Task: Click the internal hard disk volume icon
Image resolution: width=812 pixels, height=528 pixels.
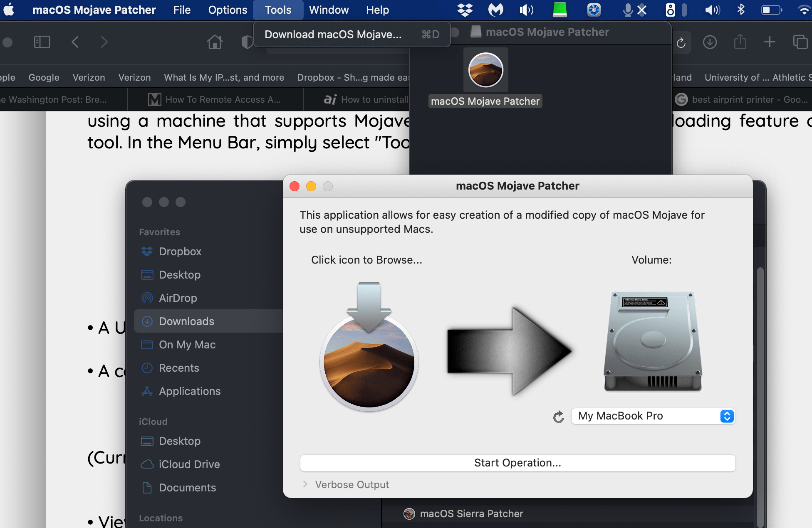Action: point(652,341)
